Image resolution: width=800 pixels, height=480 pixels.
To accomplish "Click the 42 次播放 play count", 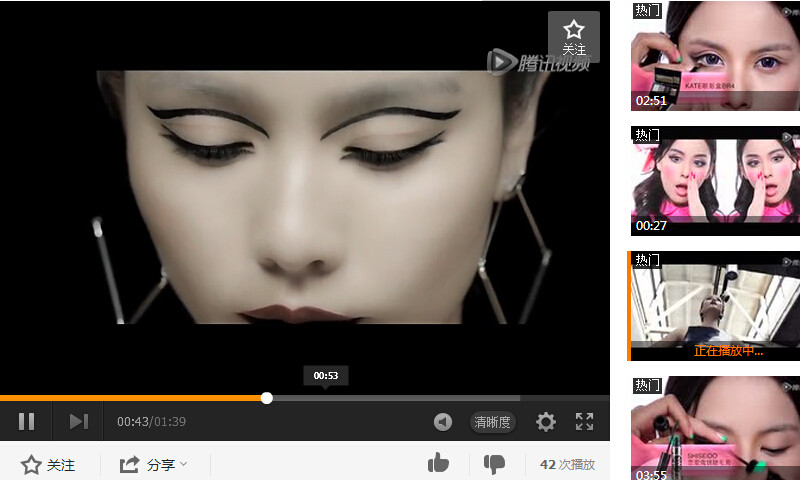I will (567, 465).
